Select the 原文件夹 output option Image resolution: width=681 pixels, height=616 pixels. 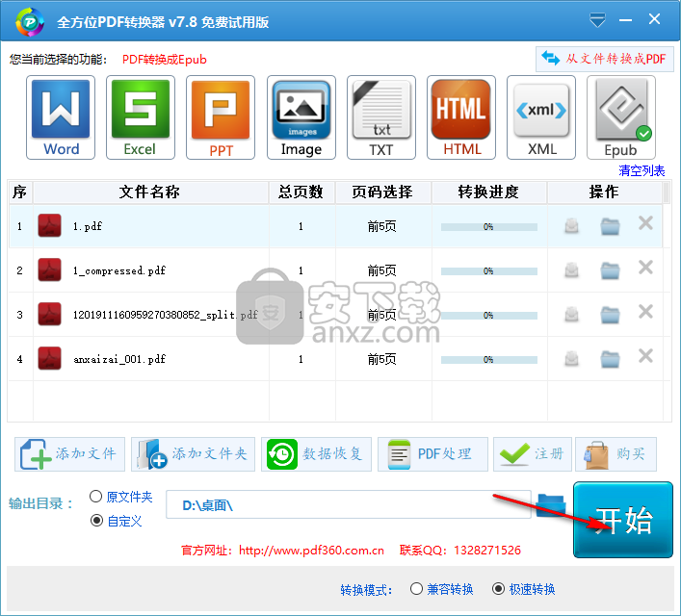pyautogui.click(x=121, y=497)
